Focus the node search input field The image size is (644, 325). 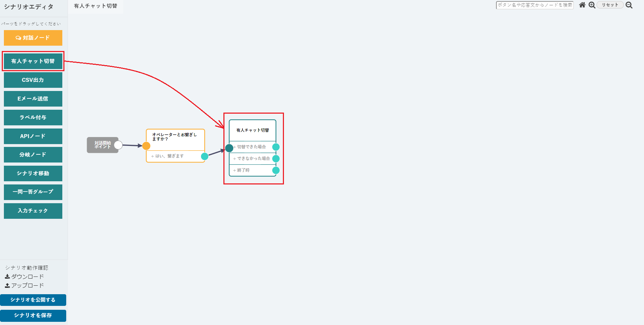coord(535,5)
